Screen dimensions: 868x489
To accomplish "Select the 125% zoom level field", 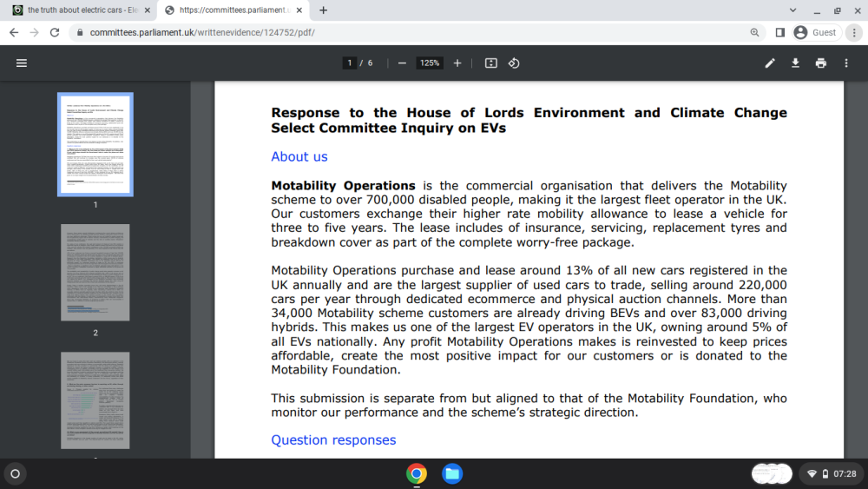I will coord(430,63).
